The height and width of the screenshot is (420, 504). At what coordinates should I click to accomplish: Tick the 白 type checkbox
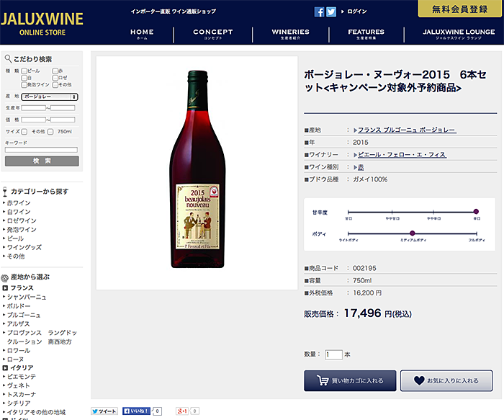coord(24,78)
